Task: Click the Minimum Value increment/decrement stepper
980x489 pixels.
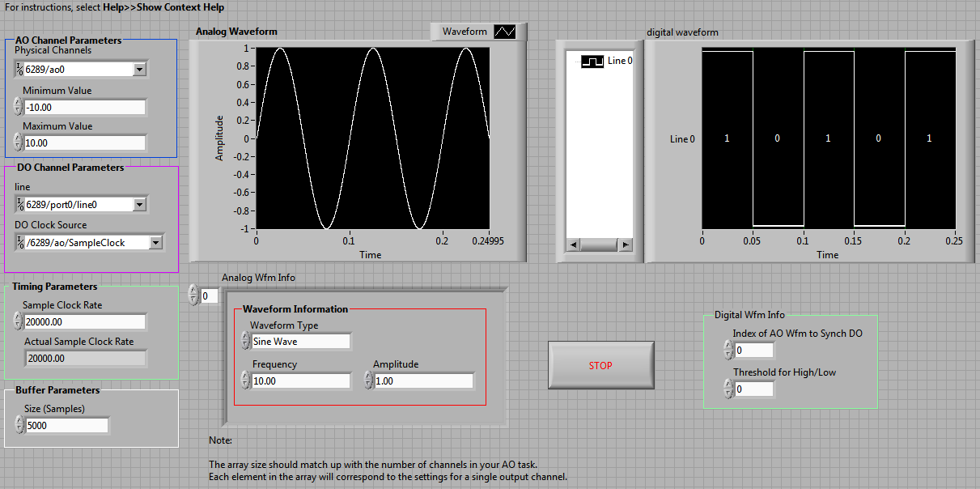Action: (x=19, y=107)
